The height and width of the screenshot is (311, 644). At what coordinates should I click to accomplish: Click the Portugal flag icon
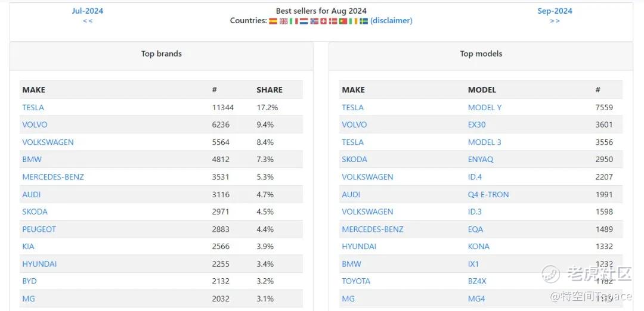coord(343,21)
